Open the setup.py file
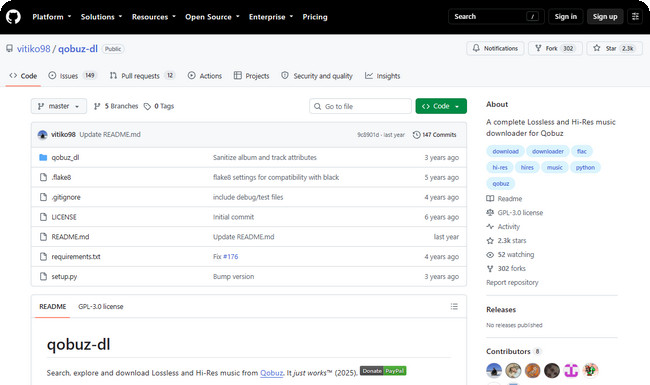 [64, 277]
